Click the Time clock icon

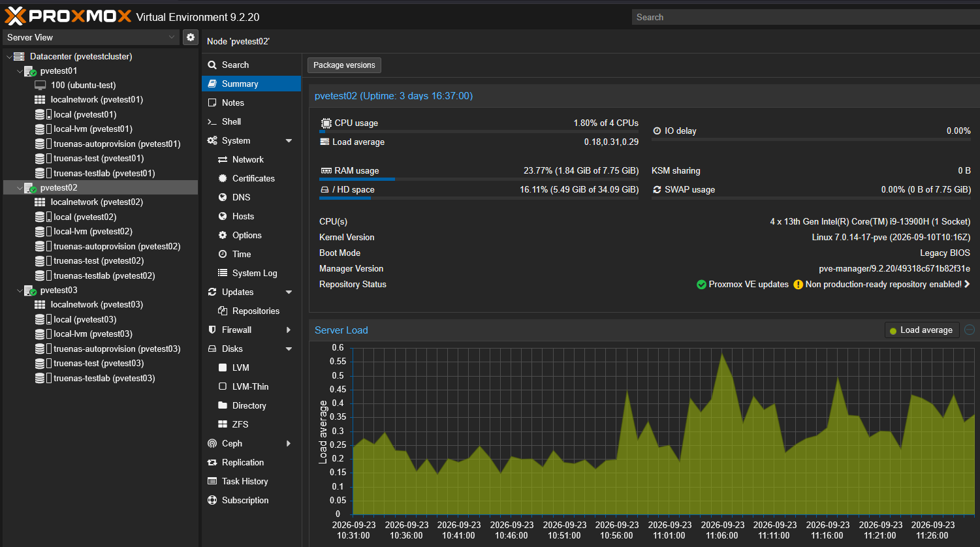click(x=223, y=255)
